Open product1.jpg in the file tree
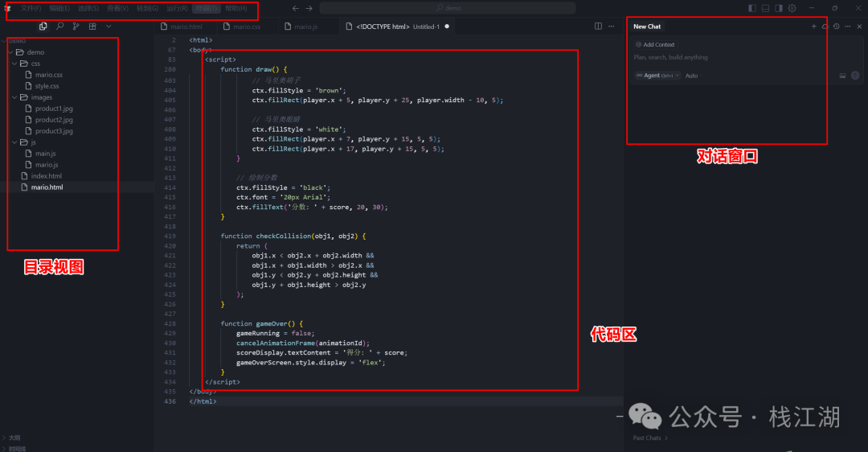The height and width of the screenshot is (452, 868). pyautogui.click(x=54, y=109)
